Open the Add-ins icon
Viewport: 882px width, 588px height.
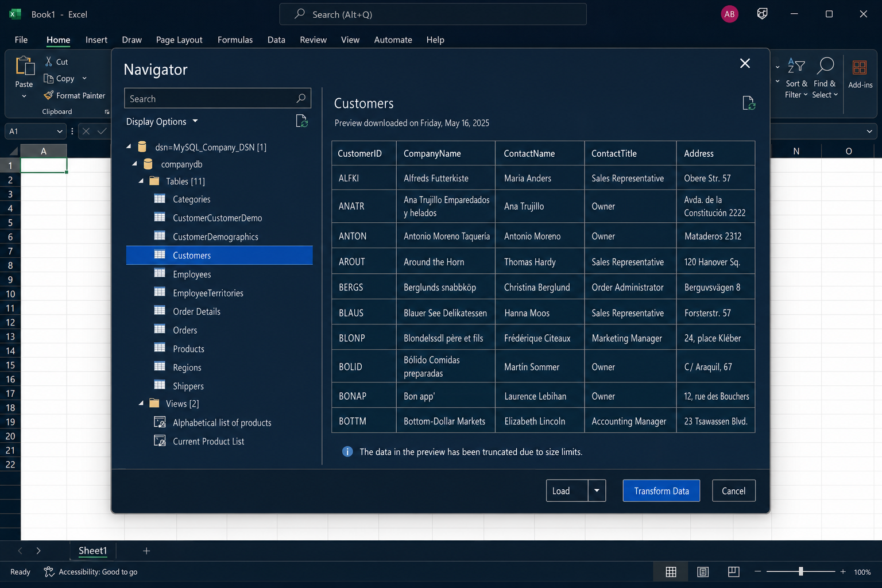coord(860,67)
